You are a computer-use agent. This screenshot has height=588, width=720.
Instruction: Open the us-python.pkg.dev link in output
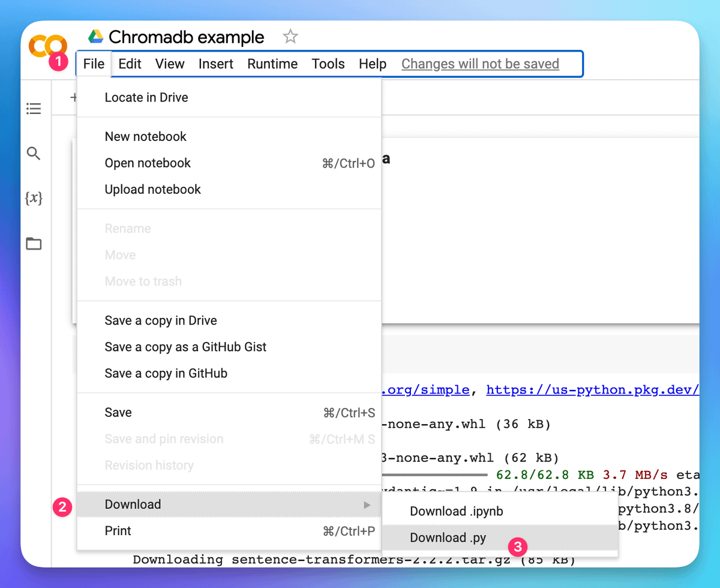click(591, 390)
